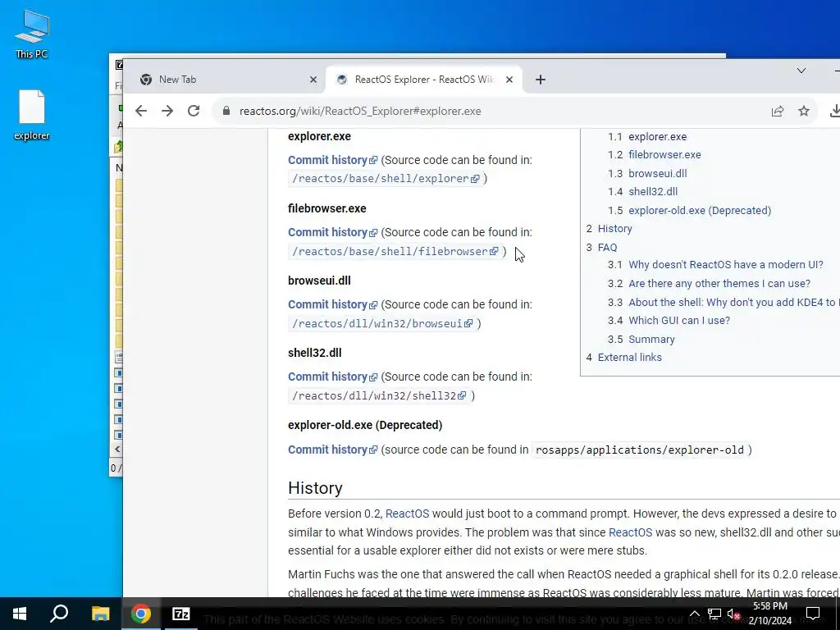Open clock showing 5:58 PM

769,614
